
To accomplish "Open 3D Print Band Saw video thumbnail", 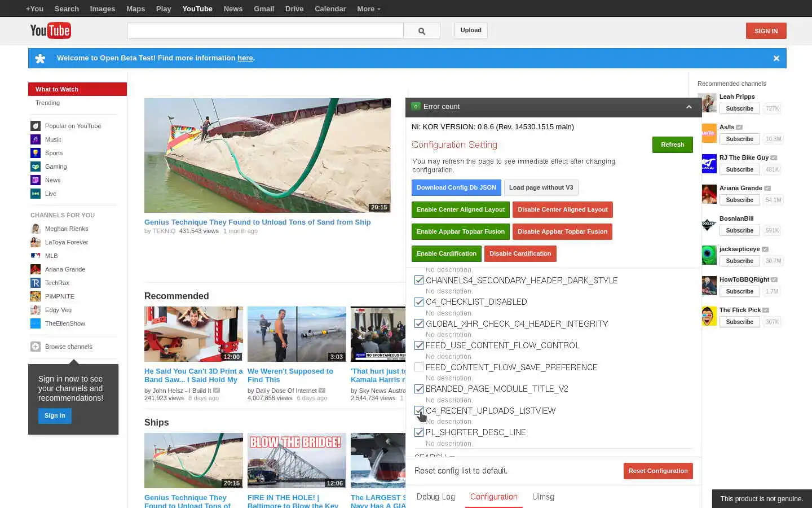I will point(193,334).
